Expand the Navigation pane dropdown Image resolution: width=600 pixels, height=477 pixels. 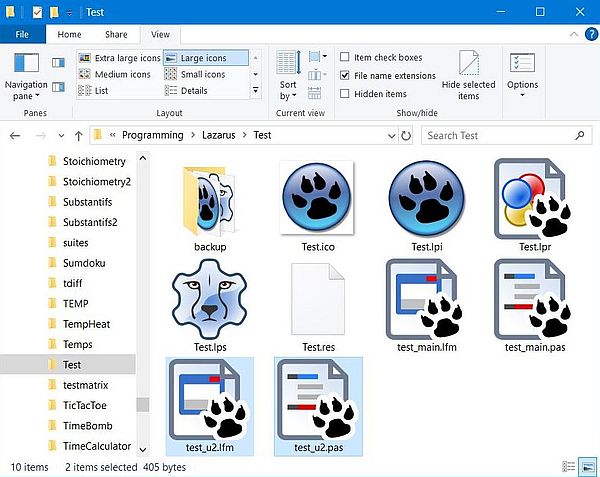point(37,96)
